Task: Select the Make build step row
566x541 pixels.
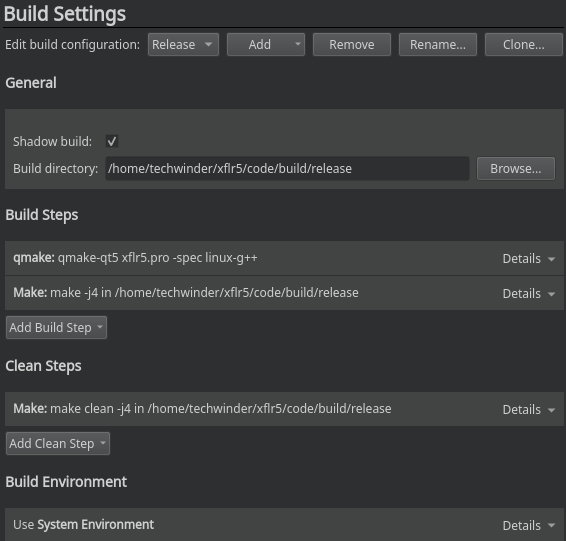Action: tap(284, 293)
